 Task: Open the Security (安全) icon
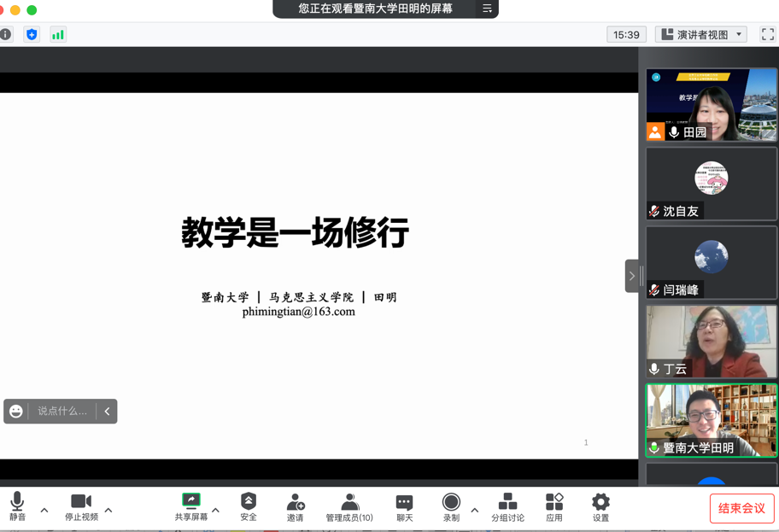(x=249, y=506)
